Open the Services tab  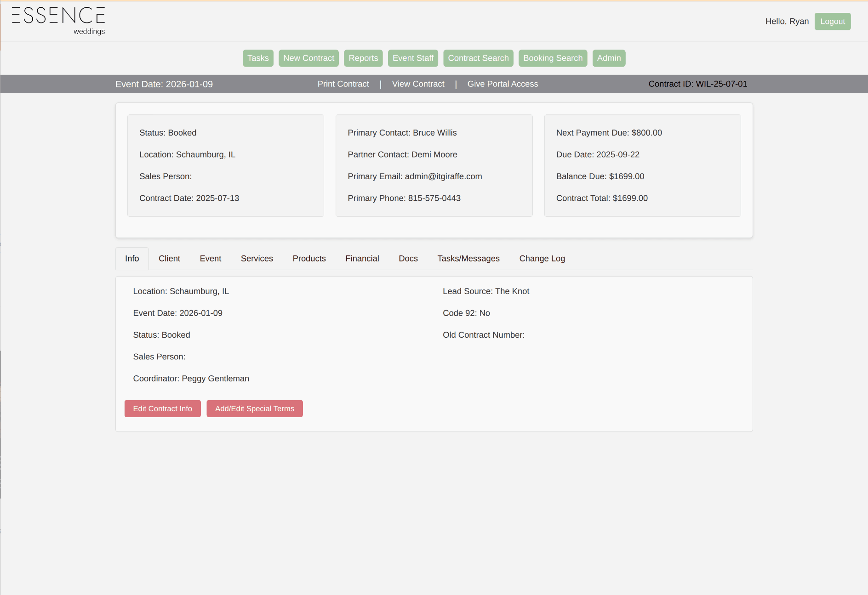(257, 258)
